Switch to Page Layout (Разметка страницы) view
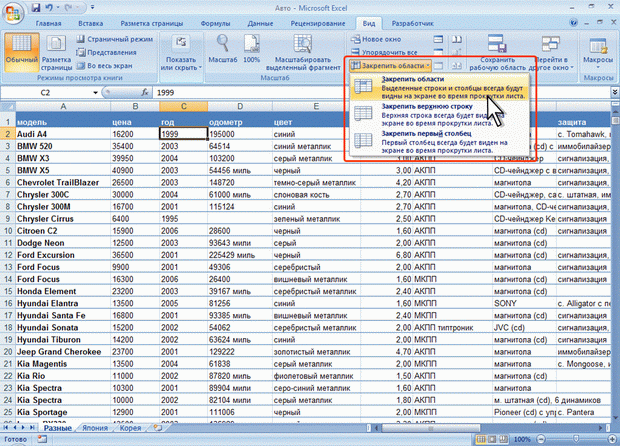620x446 pixels. click(56, 53)
